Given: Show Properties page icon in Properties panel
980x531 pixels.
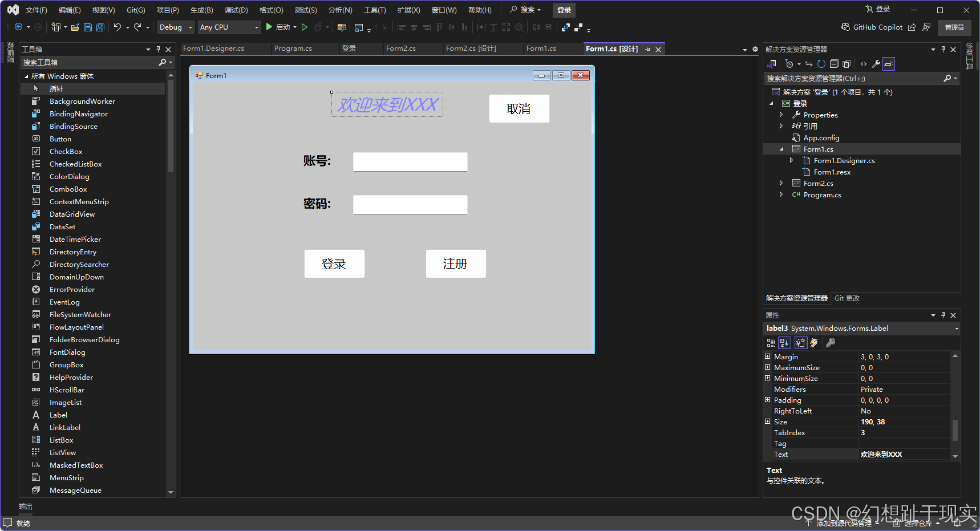Looking at the screenshot, I should pyautogui.click(x=800, y=343).
